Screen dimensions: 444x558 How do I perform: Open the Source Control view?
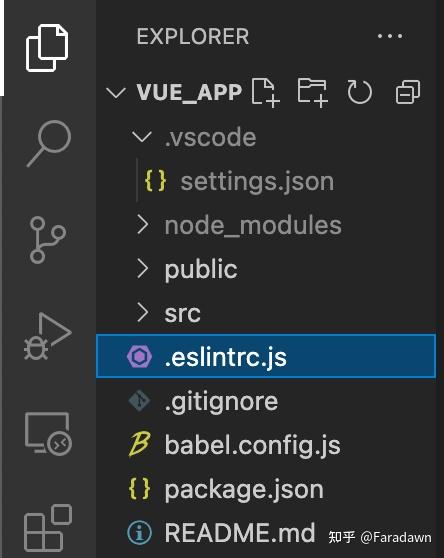point(48,240)
